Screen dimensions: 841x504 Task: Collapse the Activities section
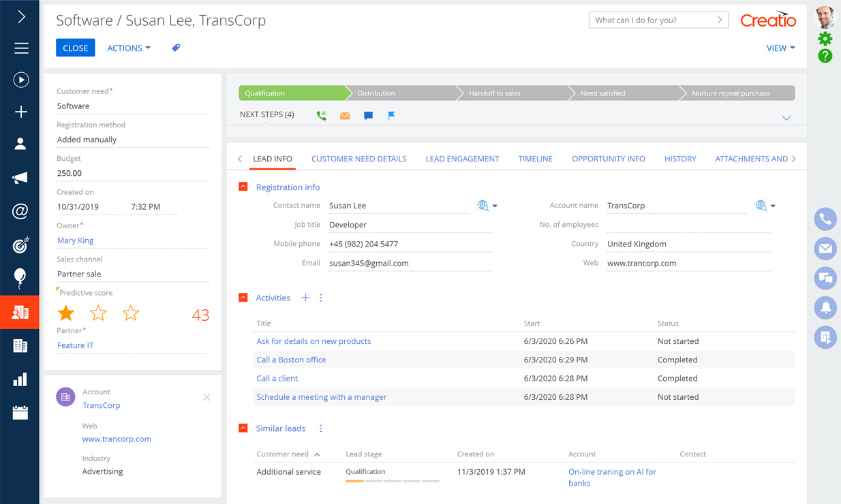243,298
